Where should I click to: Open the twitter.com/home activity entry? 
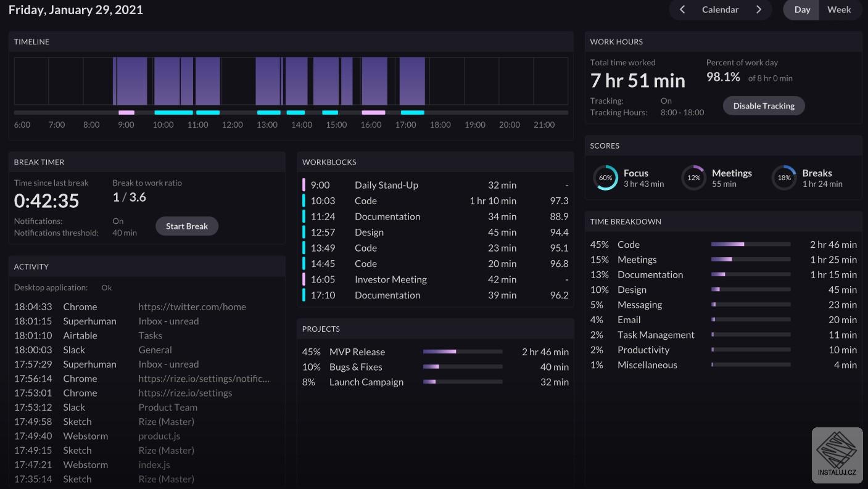tap(192, 307)
